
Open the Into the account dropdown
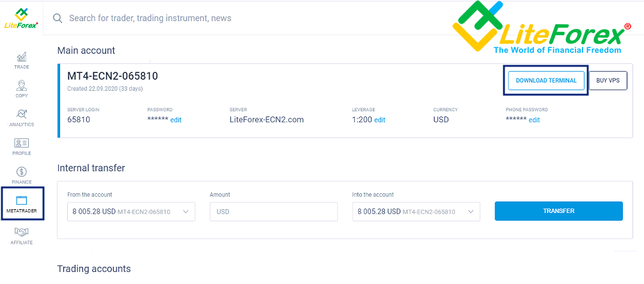[416, 212]
